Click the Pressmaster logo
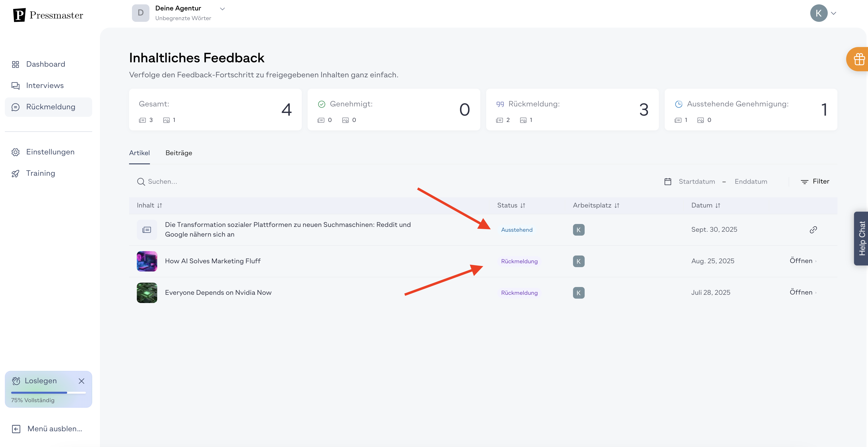This screenshot has width=868, height=447. pos(48,15)
